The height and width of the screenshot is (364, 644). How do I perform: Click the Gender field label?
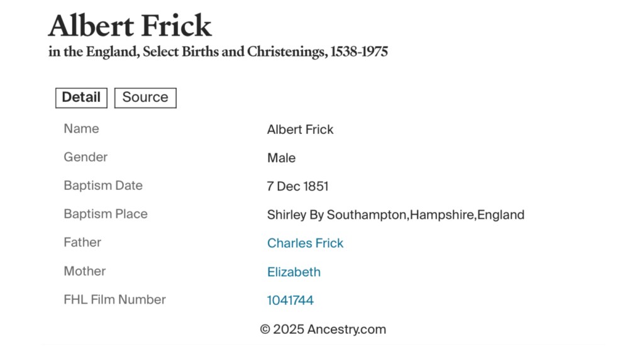point(86,157)
